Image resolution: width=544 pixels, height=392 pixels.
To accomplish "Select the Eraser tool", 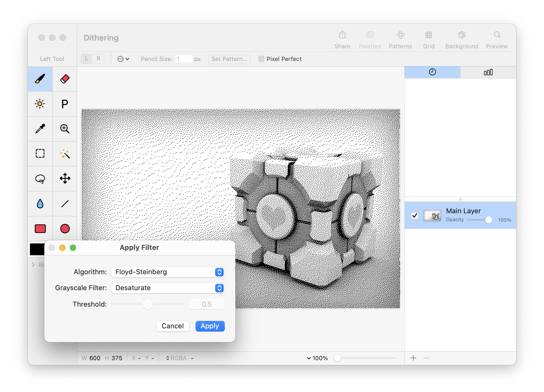I will (x=65, y=79).
